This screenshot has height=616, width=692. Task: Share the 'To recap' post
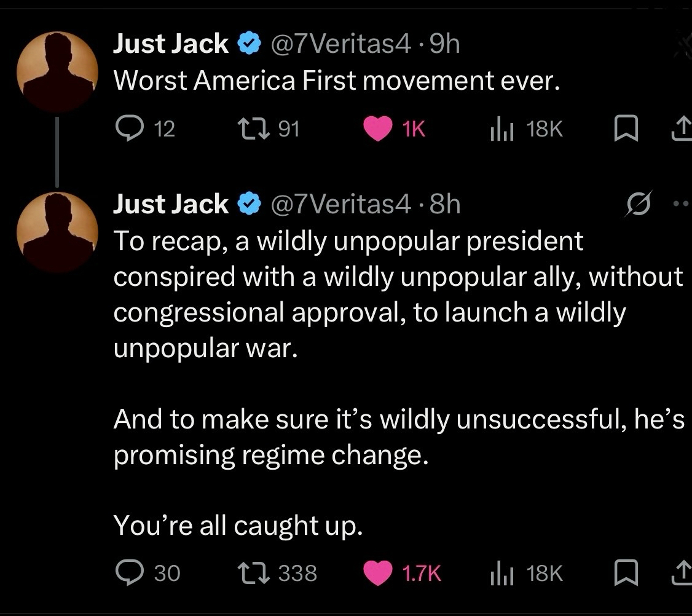680,572
